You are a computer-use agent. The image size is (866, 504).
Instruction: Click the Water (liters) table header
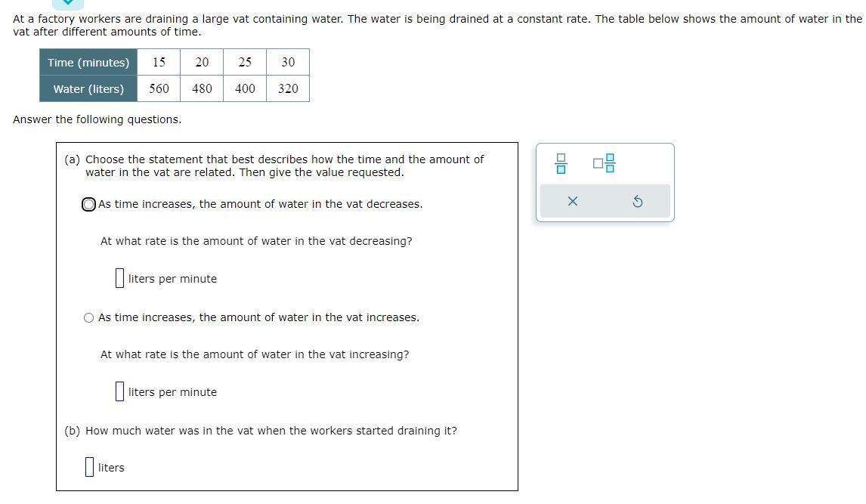(x=88, y=89)
